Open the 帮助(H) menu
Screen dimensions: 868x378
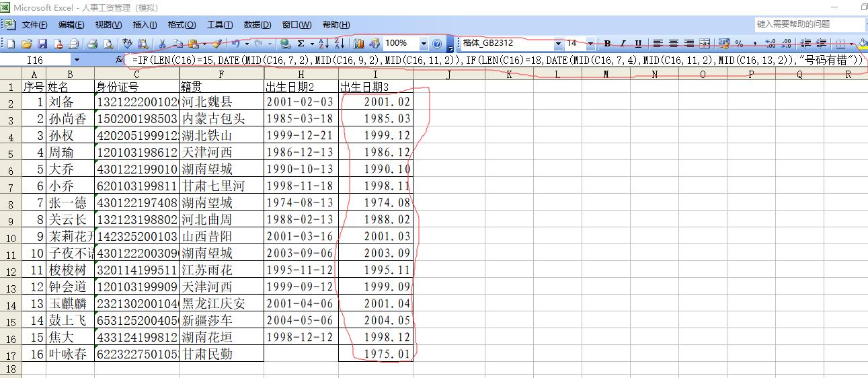pyautogui.click(x=336, y=25)
